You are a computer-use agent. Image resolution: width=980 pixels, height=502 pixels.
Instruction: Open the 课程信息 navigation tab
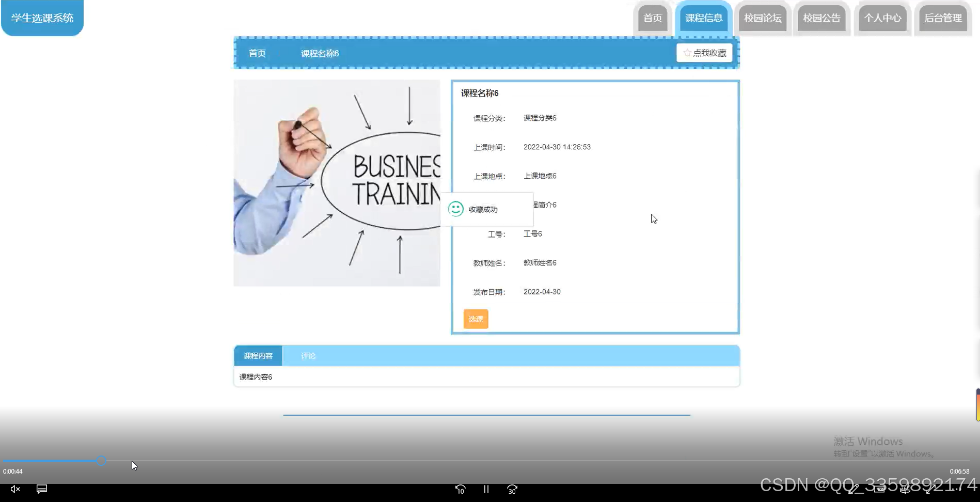(704, 17)
